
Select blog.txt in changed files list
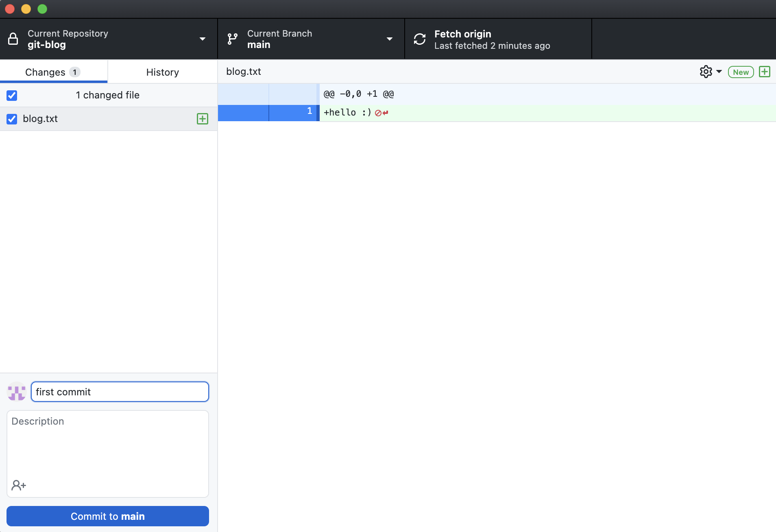click(x=109, y=119)
